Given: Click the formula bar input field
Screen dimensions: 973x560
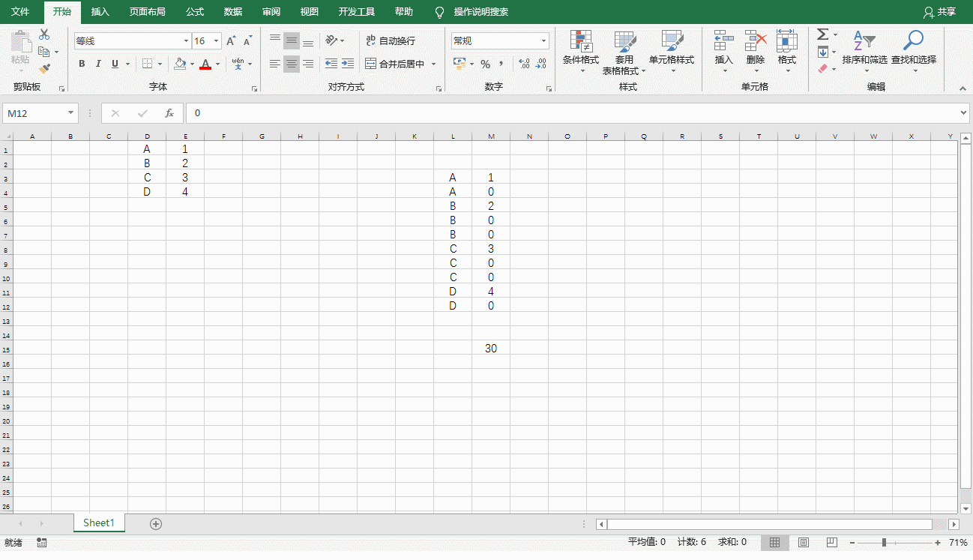Looking at the screenshot, I should (572, 113).
